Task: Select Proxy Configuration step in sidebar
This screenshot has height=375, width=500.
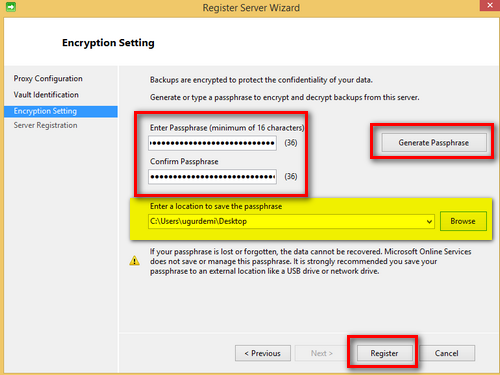Action: [48, 78]
